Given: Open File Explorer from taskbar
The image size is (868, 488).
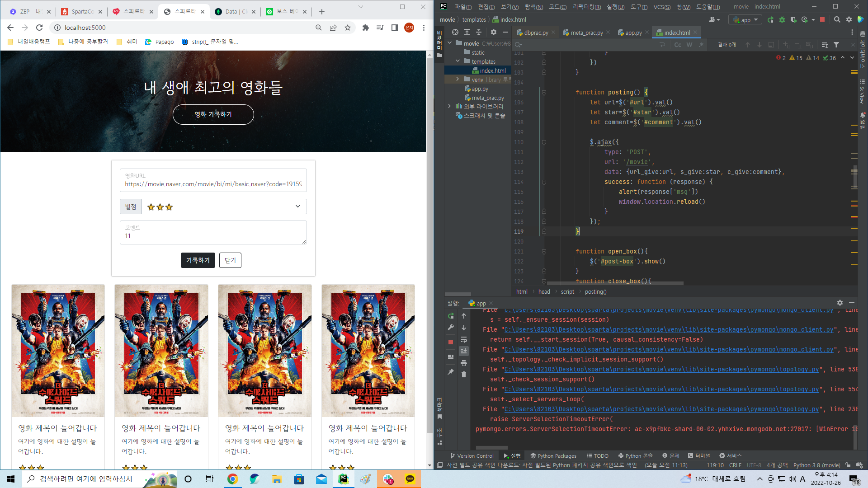Looking at the screenshot, I should [x=277, y=479].
